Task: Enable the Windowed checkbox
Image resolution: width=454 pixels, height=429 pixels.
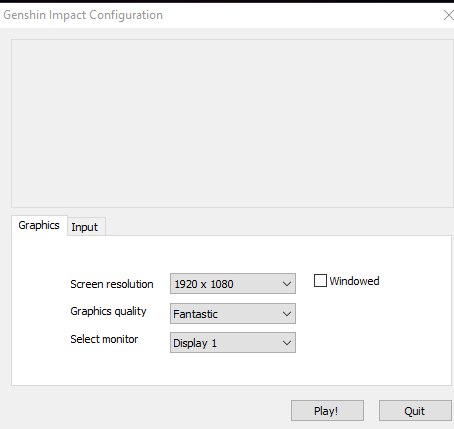Action: point(320,281)
